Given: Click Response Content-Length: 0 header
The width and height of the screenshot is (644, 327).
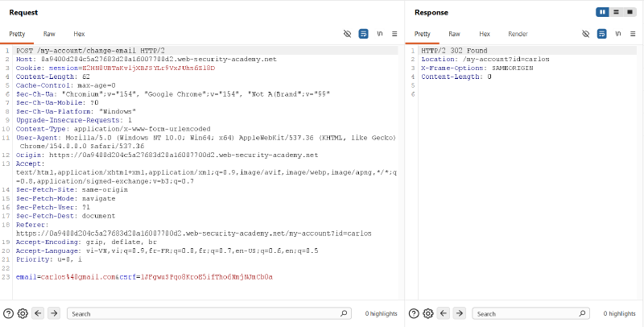Looking at the screenshot, I should tap(456, 77).
